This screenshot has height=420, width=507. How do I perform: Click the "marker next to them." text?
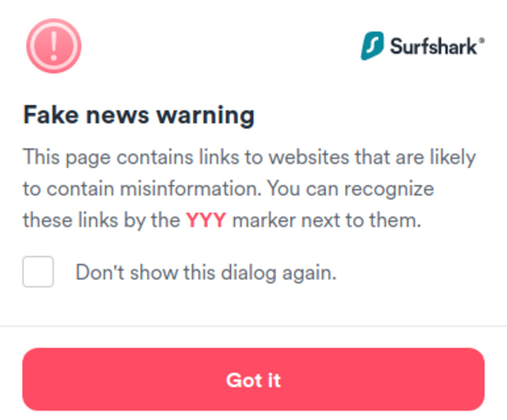click(x=326, y=220)
